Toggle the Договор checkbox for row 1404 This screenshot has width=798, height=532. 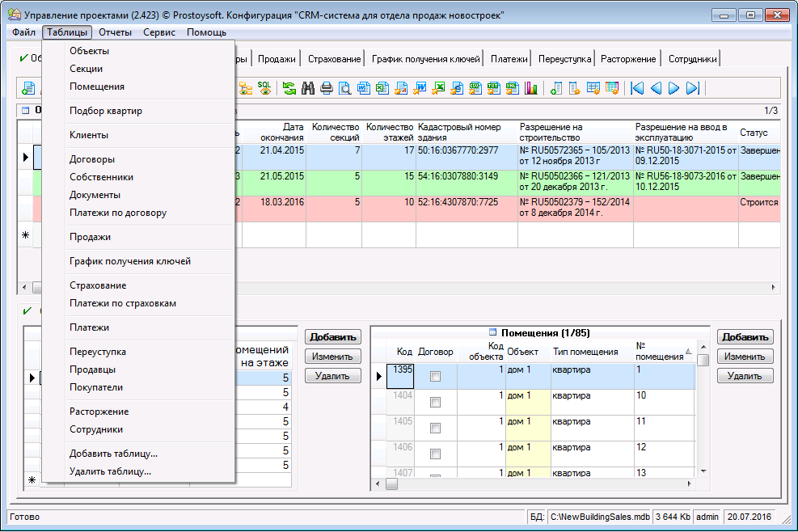436,402
